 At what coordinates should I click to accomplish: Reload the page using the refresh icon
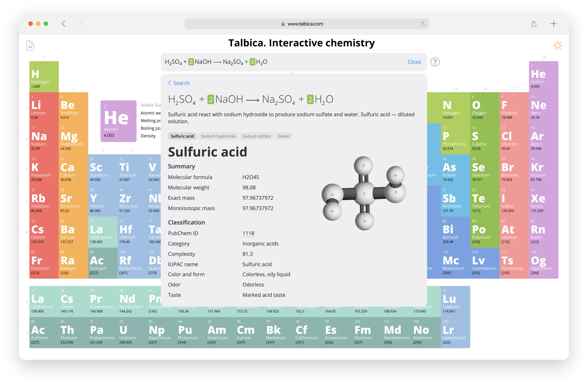point(423,24)
